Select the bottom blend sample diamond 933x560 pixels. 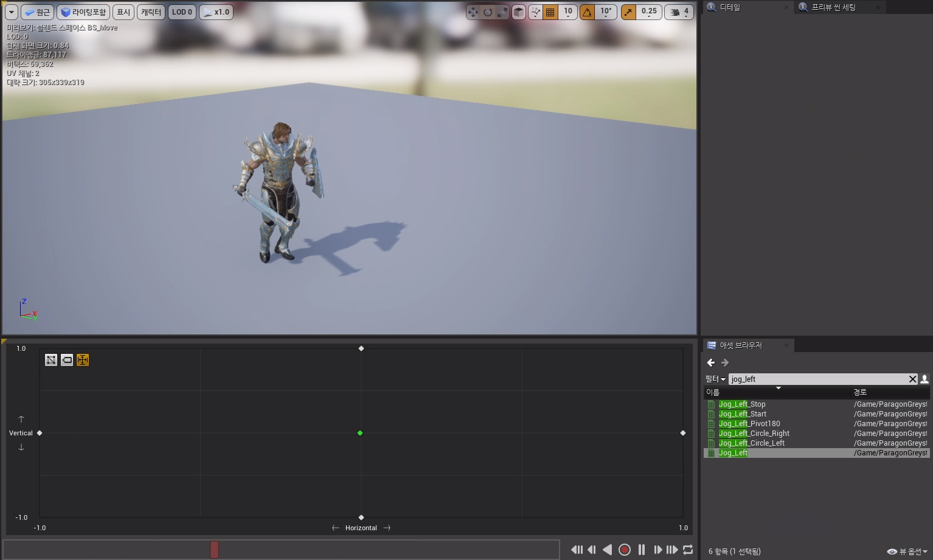point(361,517)
